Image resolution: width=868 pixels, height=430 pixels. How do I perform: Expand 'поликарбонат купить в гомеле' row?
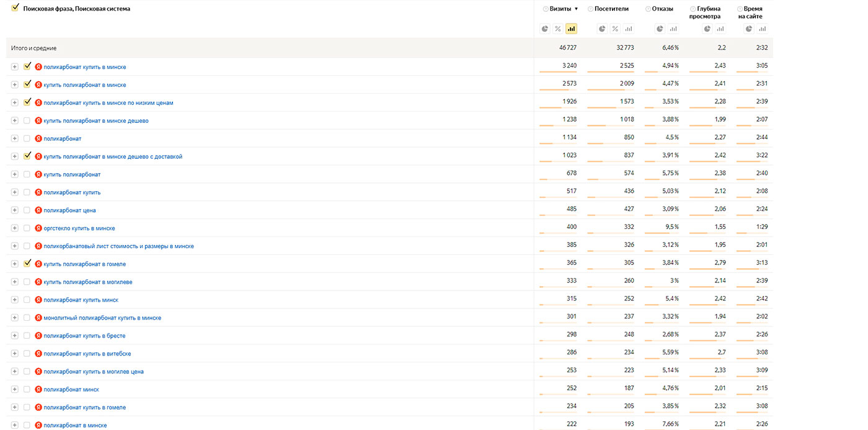15,408
